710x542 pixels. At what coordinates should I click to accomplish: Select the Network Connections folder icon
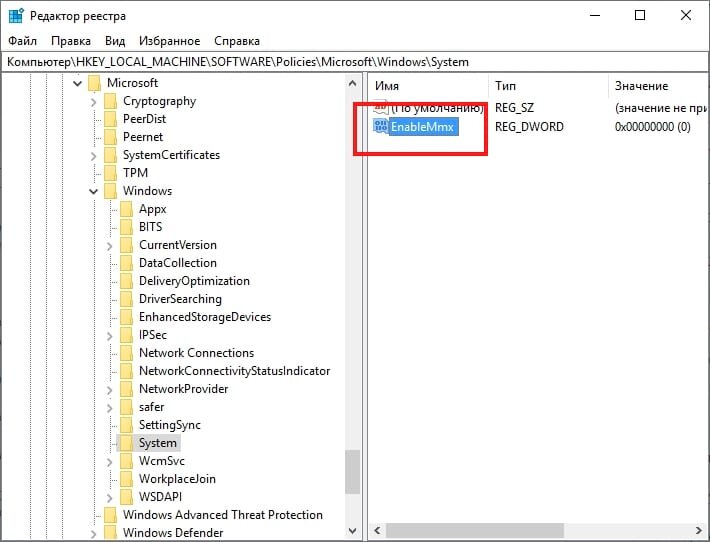pyautogui.click(x=126, y=353)
